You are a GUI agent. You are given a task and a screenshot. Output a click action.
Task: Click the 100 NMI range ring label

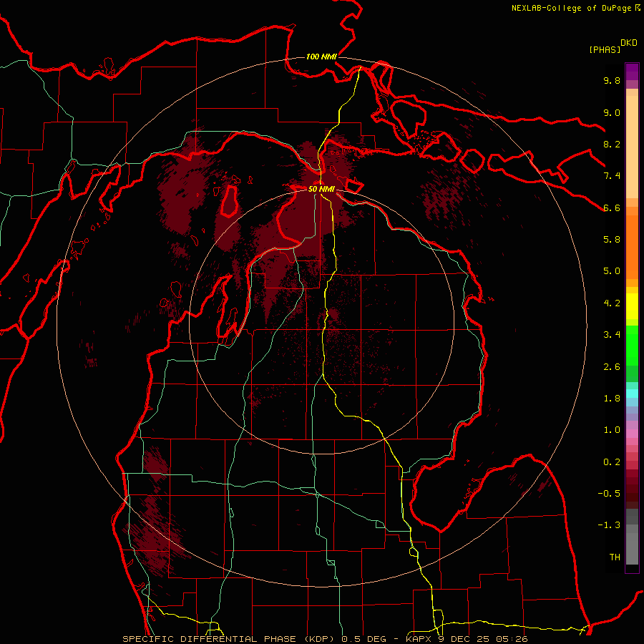pos(321,57)
